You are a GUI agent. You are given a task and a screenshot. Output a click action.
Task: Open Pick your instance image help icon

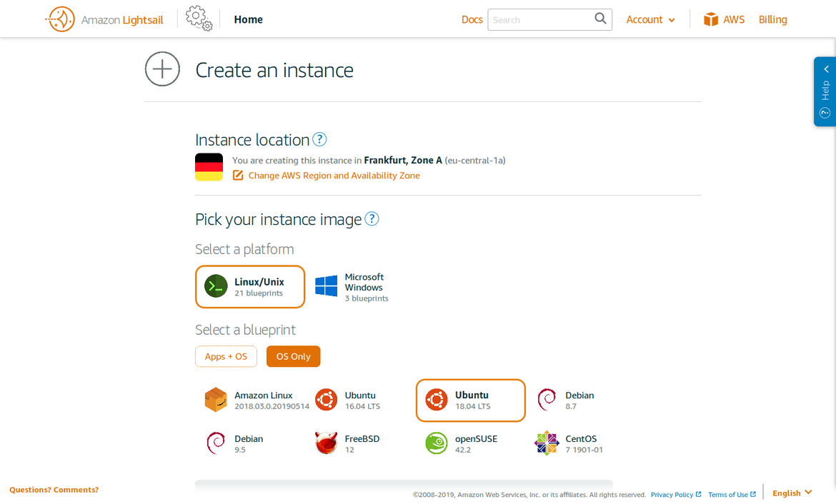(372, 218)
